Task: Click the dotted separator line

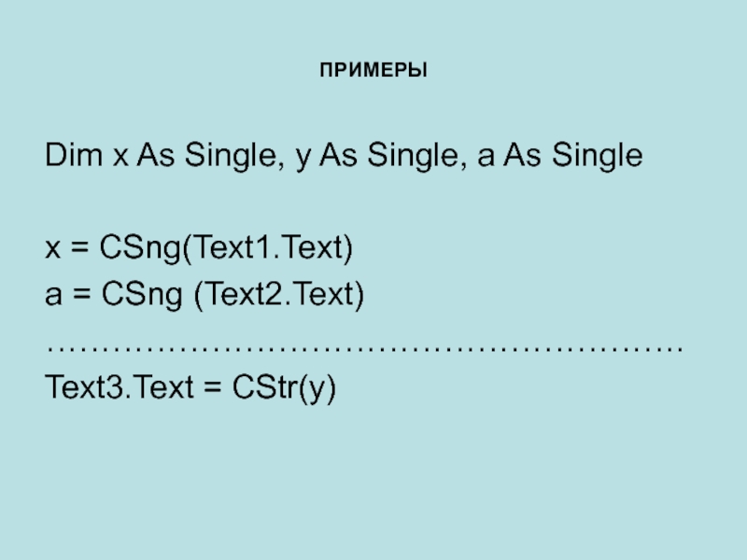Action: [x=364, y=346]
